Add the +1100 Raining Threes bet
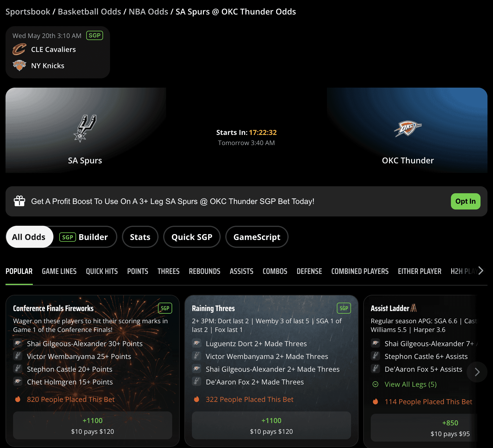493x448 pixels. [271, 425]
